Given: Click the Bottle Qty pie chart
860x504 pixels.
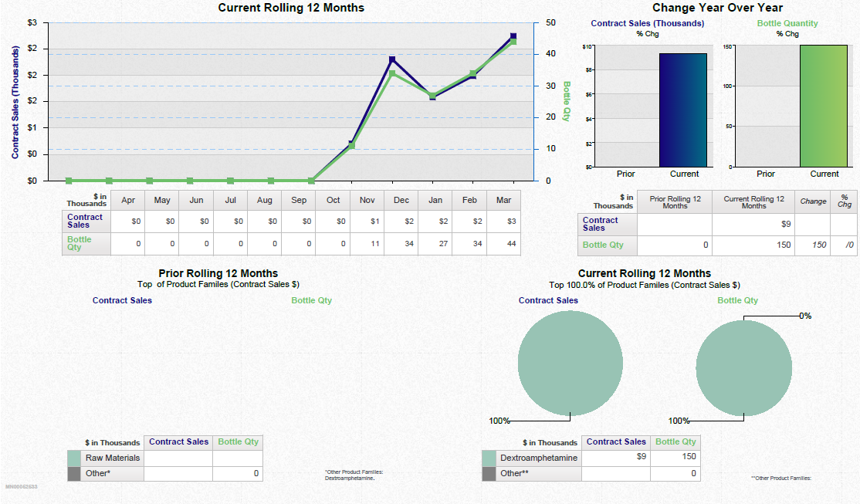Looking at the screenshot, I should 743,369.
